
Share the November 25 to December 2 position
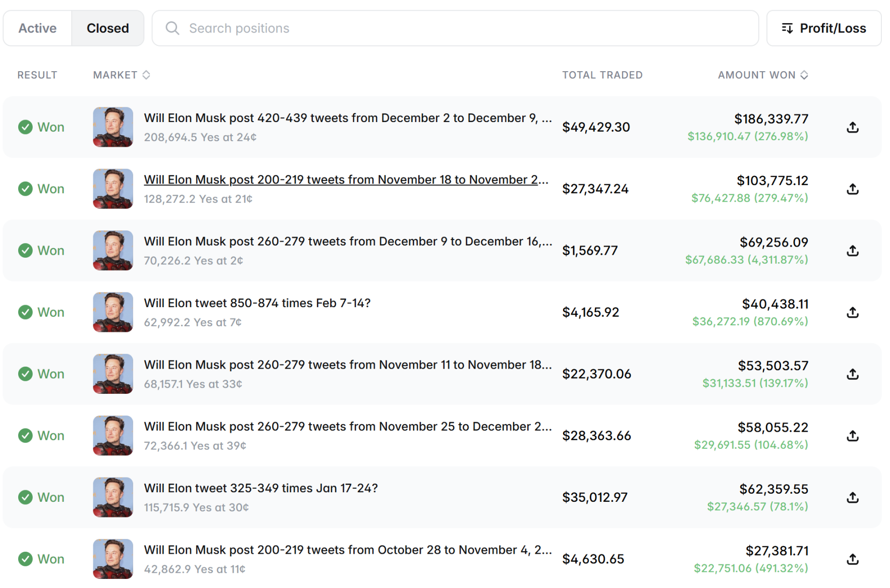point(852,436)
